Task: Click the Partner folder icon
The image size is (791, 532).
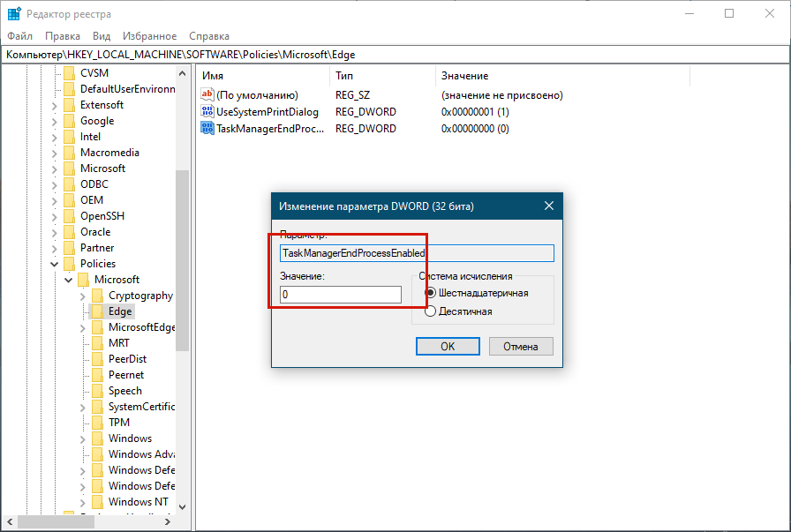Action: pyautogui.click(x=69, y=248)
